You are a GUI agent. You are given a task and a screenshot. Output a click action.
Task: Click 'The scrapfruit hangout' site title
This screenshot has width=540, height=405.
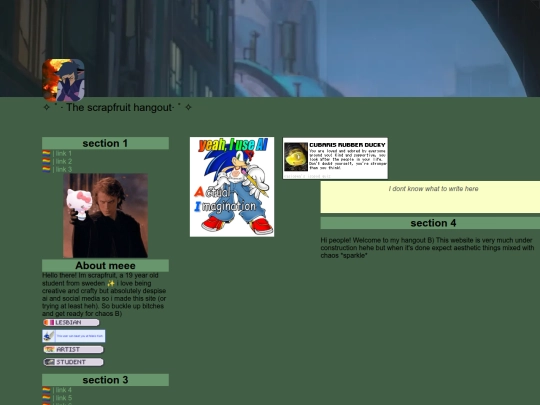(x=117, y=107)
